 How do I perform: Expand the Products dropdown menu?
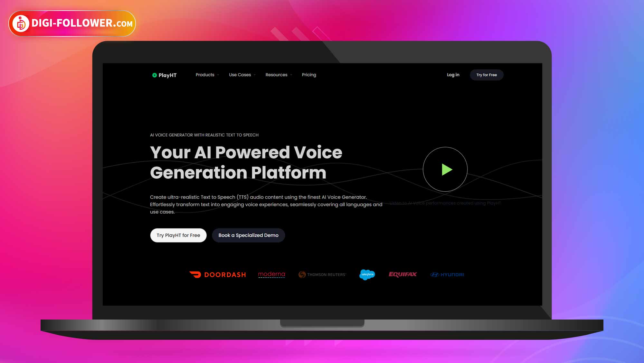(207, 74)
